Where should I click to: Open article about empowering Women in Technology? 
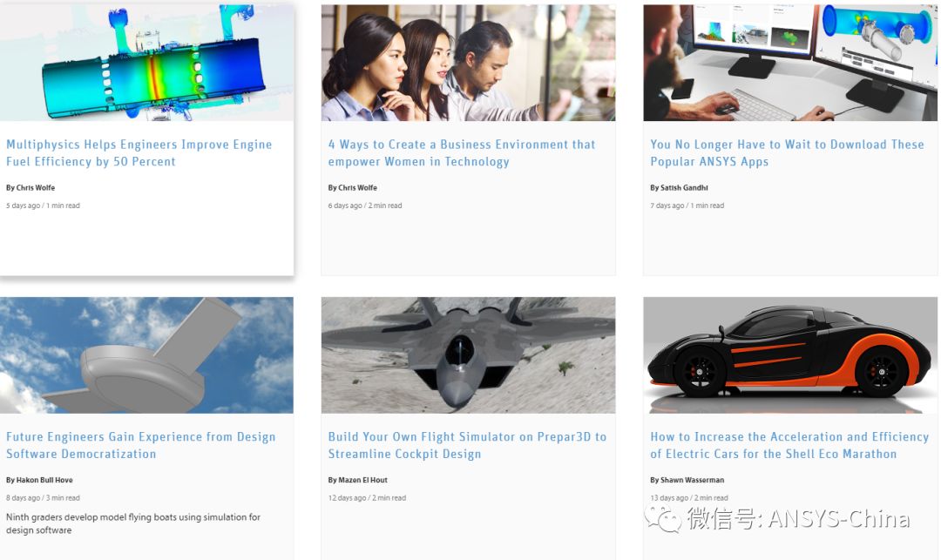462,153
